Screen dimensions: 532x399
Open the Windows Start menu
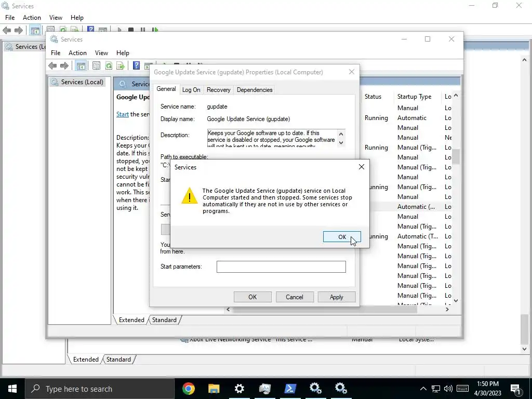point(12,389)
